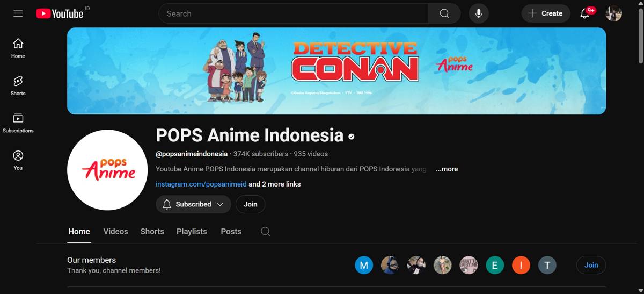Start voice search with microphone icon
644x294 pixels.
(479, 13)
